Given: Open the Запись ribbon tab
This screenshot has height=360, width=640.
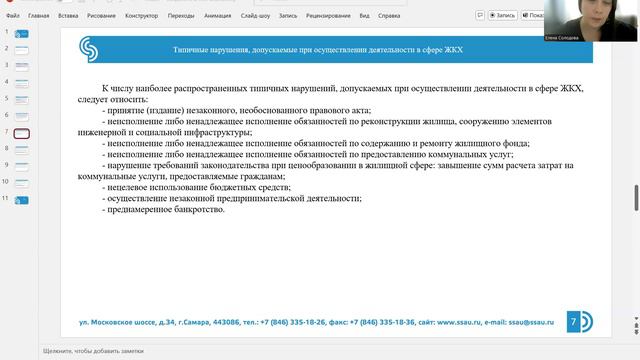Looking at the screenshot, I should click(288, 16).
